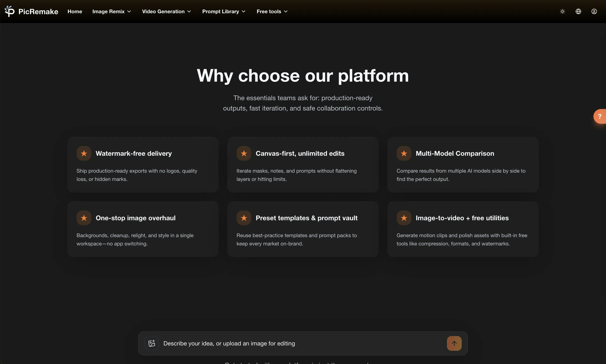Open the language globe icon
This screenshot has width=606, height=364.
click(578, 12)
